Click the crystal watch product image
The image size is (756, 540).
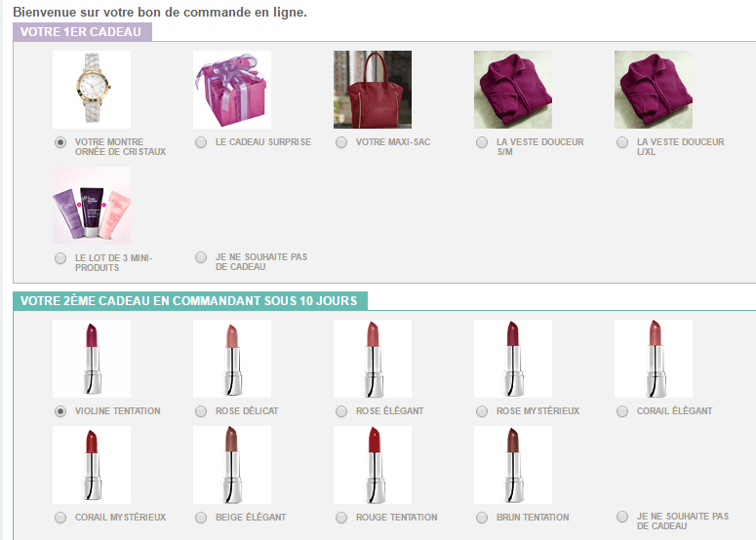(92, 90)
